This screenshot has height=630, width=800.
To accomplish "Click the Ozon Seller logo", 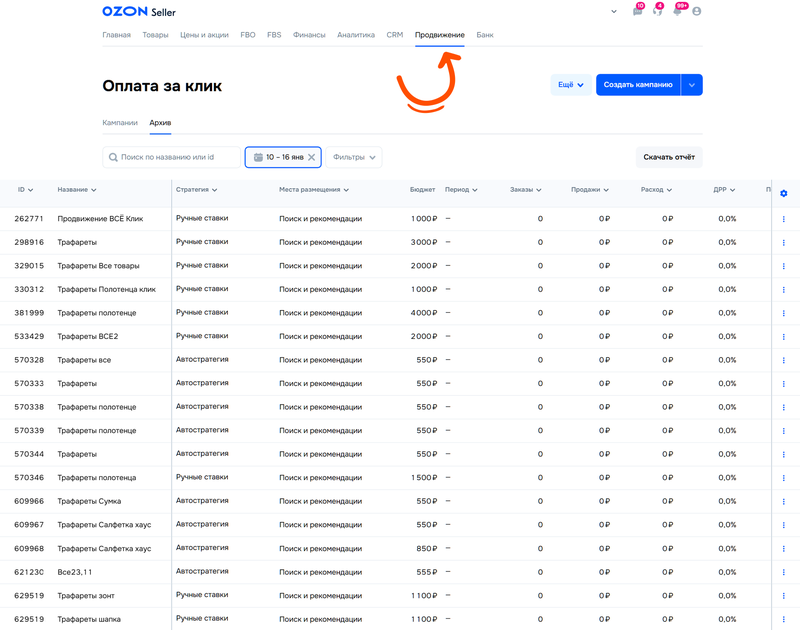I will point(139,12).
